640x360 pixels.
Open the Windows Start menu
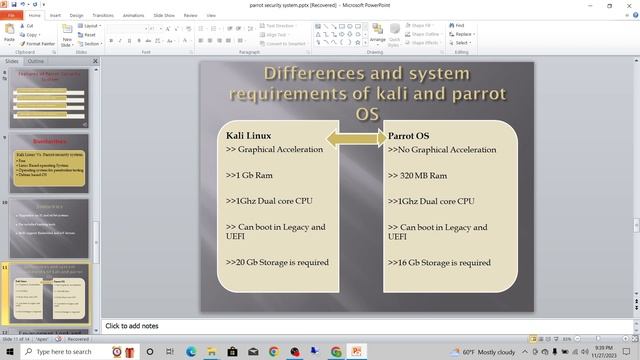click(10, 351)
